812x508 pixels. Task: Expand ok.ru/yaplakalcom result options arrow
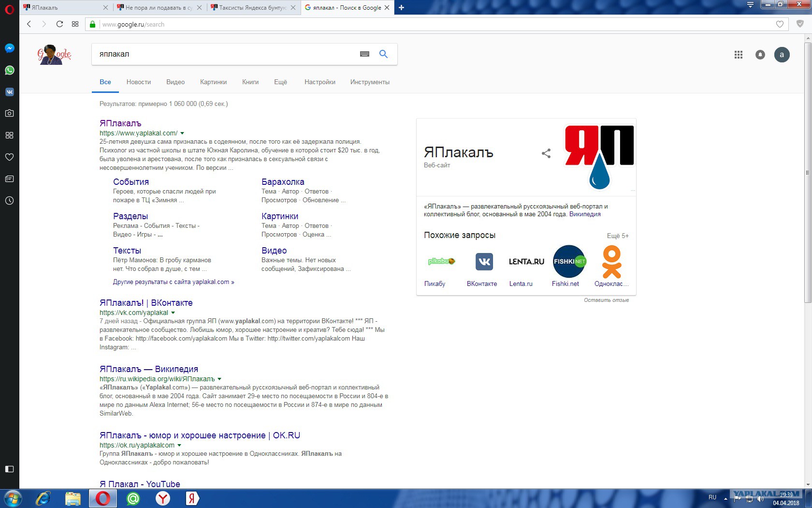click(179, 445)
